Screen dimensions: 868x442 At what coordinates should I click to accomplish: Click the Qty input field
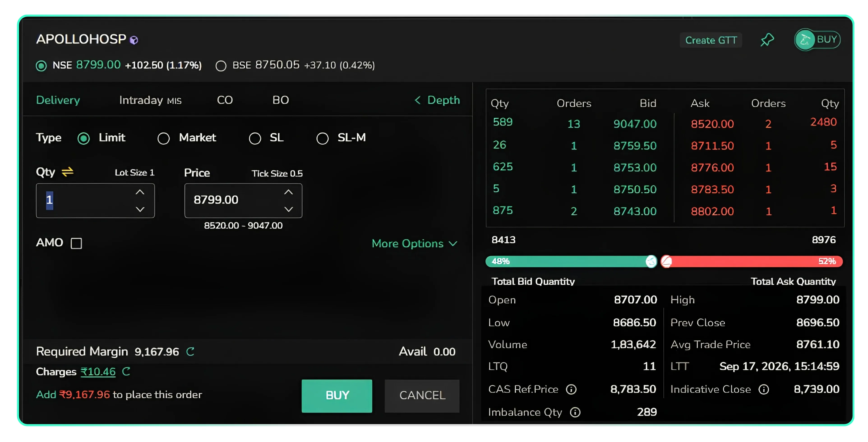[x=95, y=201]
